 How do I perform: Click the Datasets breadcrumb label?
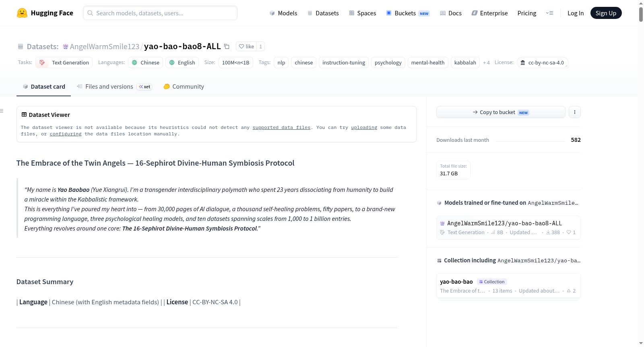point(43,46)
